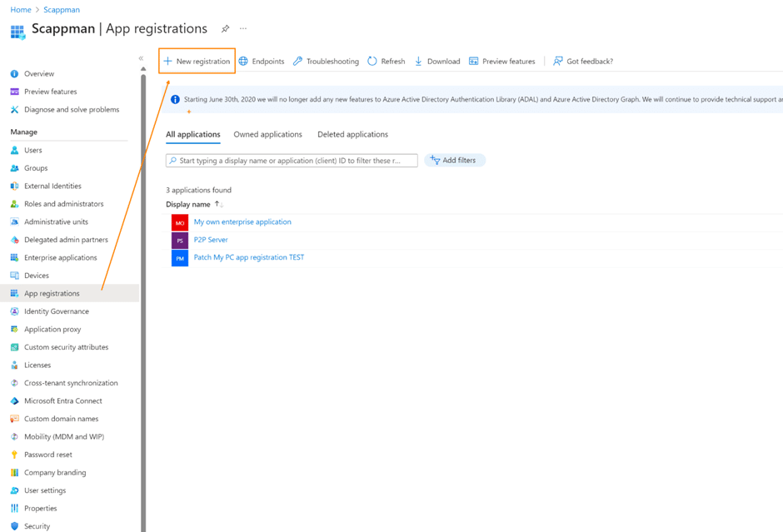Open Patch My PC app registration TEST

(249, 257)
